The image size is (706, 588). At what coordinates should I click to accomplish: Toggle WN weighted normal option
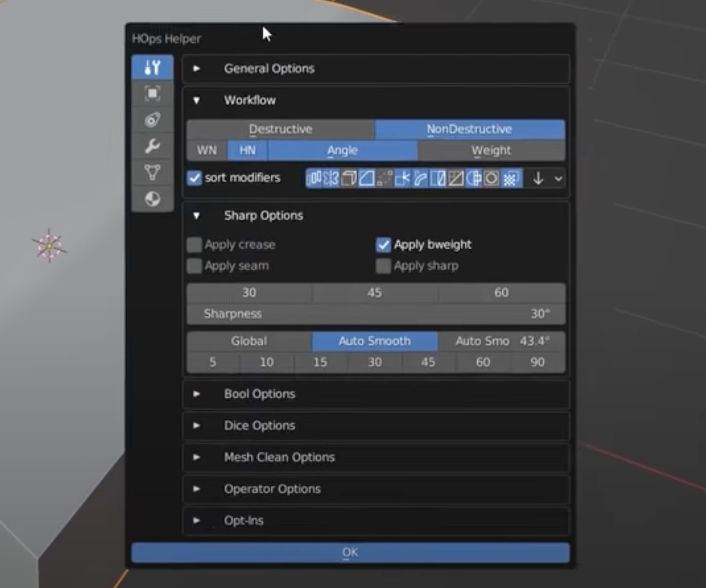coord(207,151)
